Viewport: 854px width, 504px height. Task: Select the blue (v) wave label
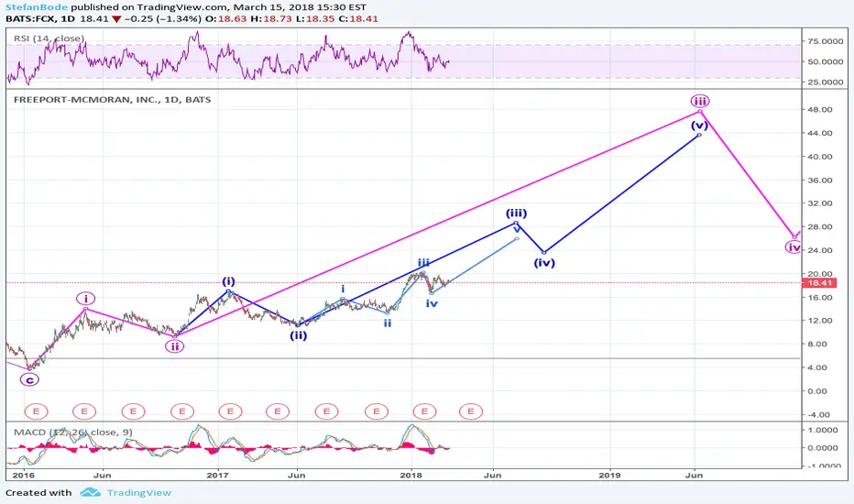(x=700, y=126)
